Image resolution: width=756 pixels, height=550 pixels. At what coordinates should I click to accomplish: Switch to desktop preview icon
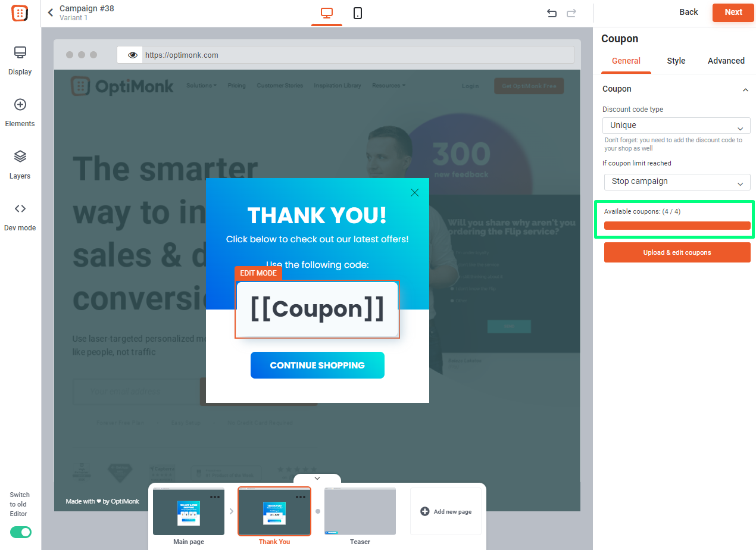[327, 13]
